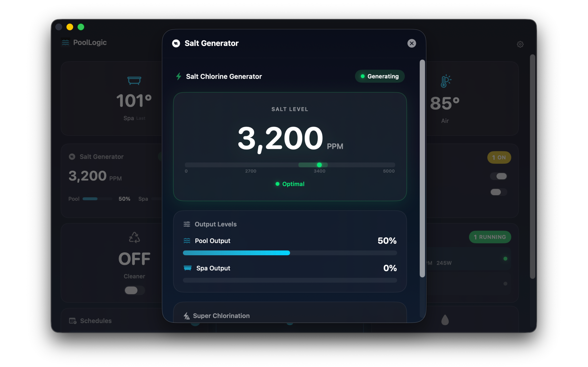
Task: Toggle the Cleaner switch off panel
Action: [134, 291]
